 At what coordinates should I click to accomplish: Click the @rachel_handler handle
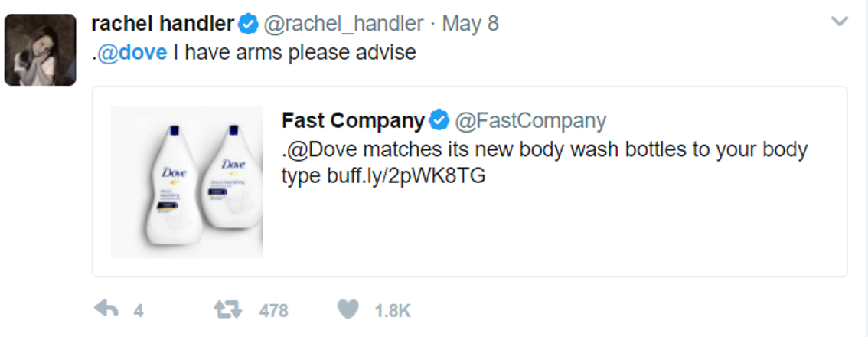point(343,24)
